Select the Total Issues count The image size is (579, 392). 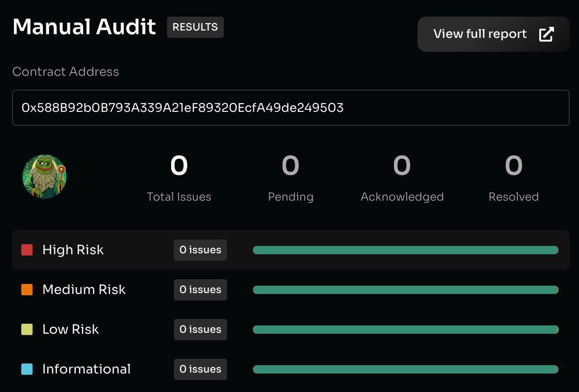coord(179,166)
